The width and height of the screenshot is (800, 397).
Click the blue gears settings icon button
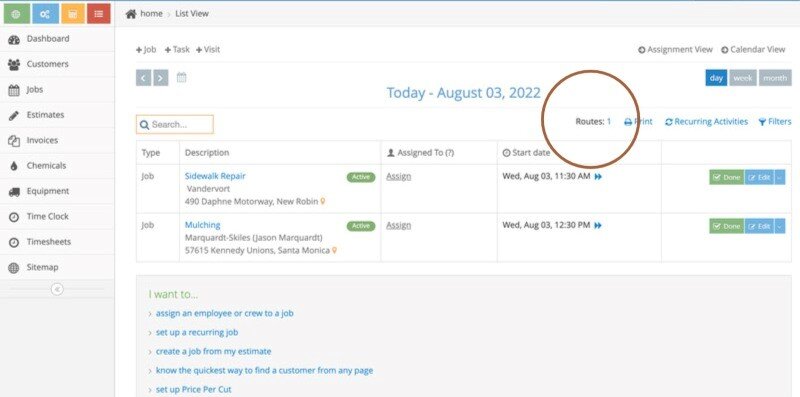[x=45, y=14]
